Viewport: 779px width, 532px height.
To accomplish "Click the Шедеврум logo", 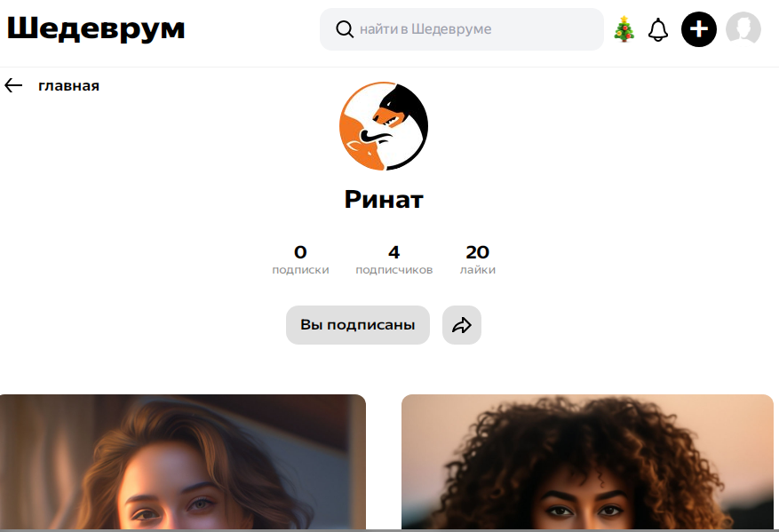I will click(96, 28).
